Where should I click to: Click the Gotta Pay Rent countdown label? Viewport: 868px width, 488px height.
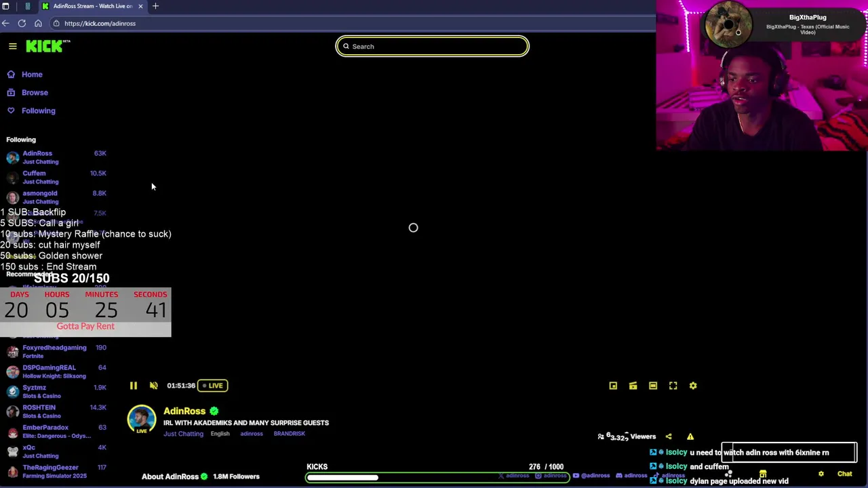85,326
